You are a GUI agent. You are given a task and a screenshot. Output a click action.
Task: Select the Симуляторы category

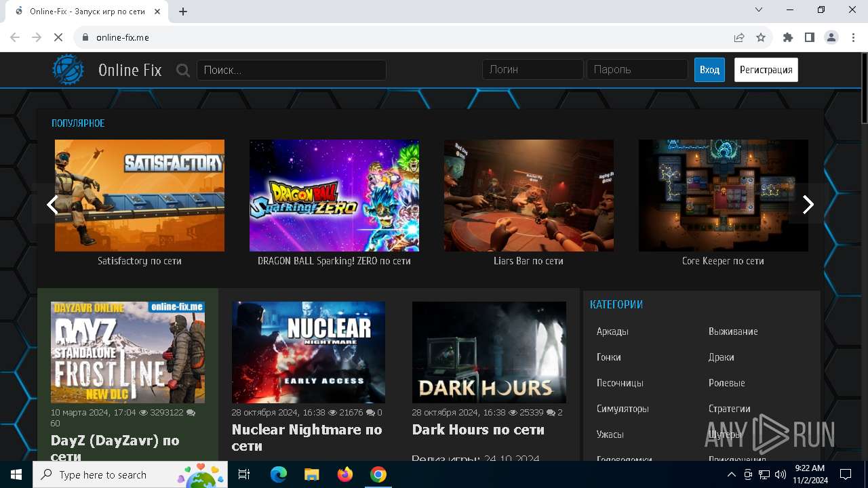[623, 409]
